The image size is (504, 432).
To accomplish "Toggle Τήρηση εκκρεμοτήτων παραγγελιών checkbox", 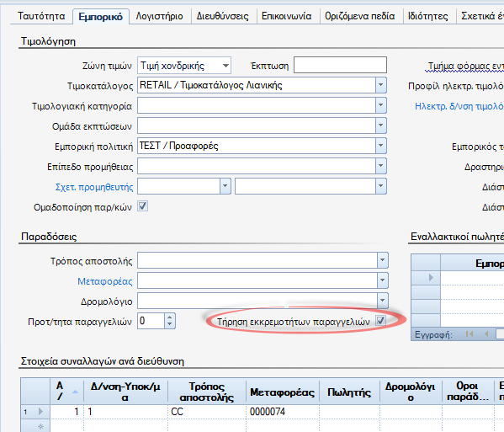I will [x=381, y=320].
